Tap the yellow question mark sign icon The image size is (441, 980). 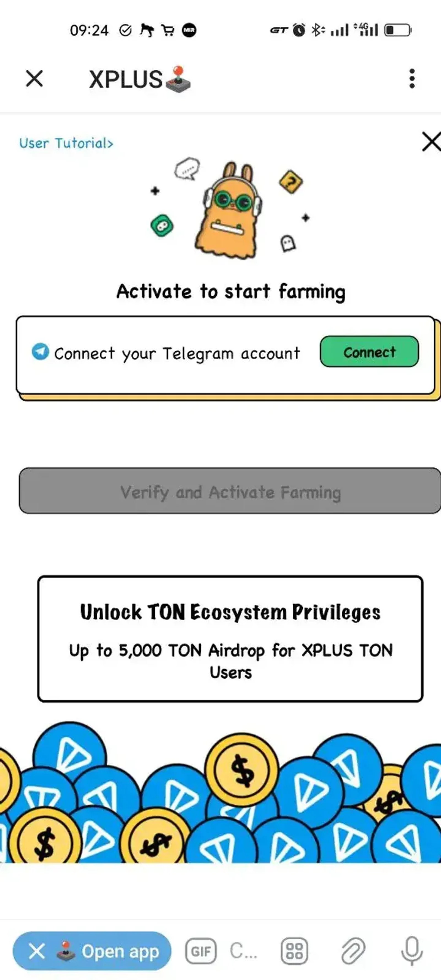(291, 182)
